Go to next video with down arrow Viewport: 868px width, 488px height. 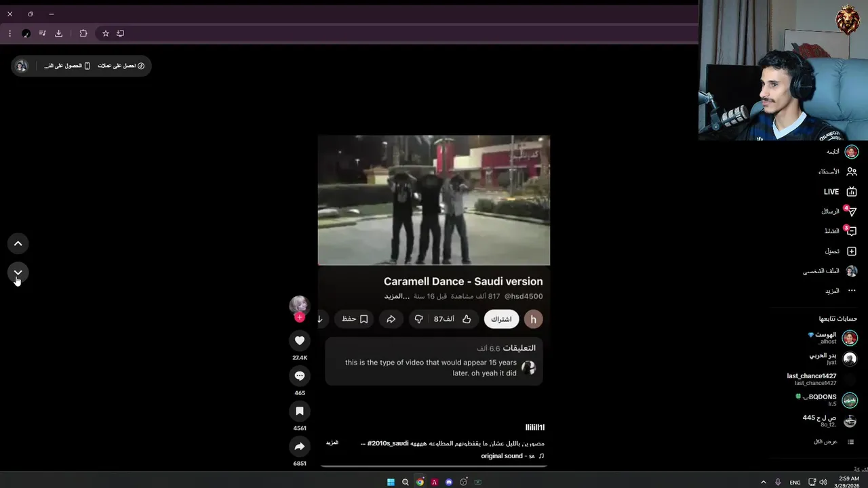tap(18, 272)
